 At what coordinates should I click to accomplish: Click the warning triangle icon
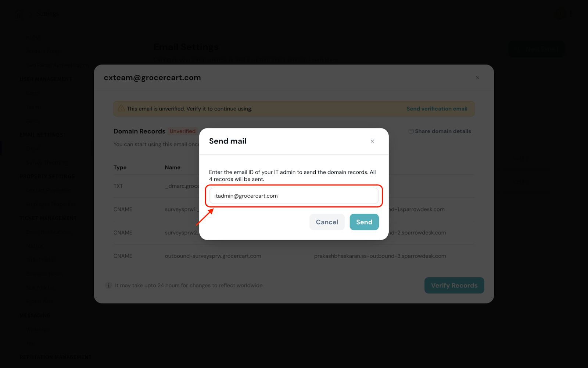121,109
